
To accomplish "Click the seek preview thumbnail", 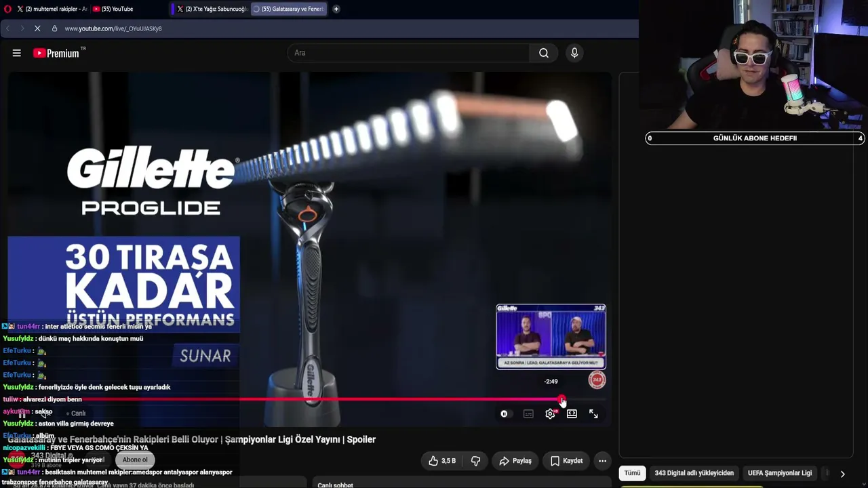I will (551, 337).
